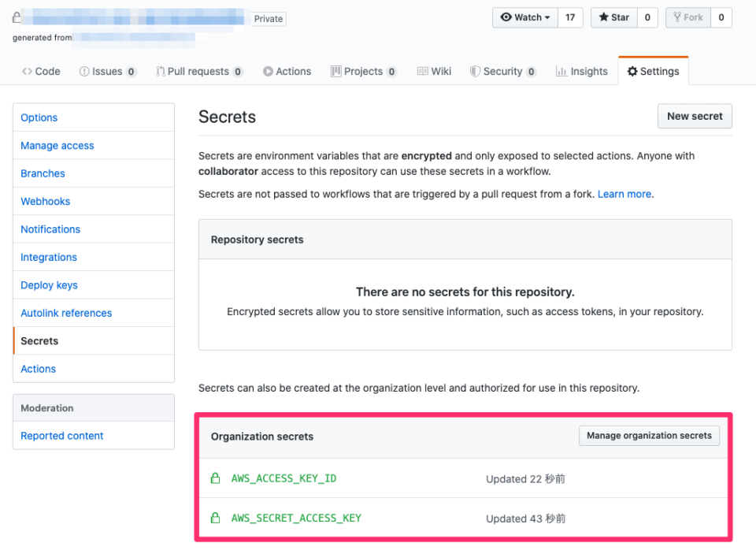This screenshot has width=756, height=554.
Task: Open the Insights tab
Action: tap(581, 72)
